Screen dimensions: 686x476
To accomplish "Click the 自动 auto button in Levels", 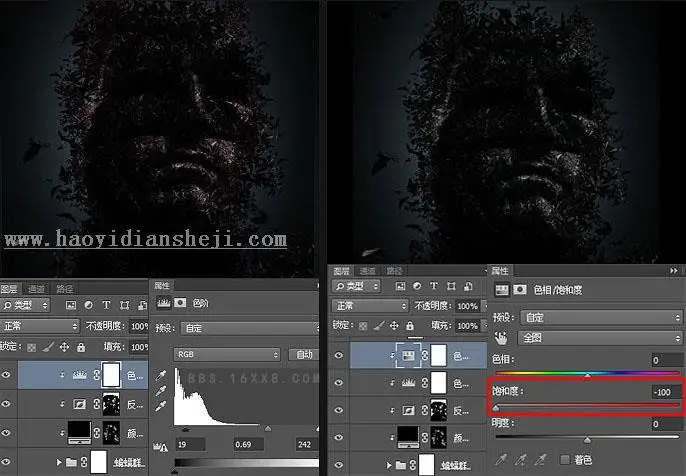I will pos(304,354).
